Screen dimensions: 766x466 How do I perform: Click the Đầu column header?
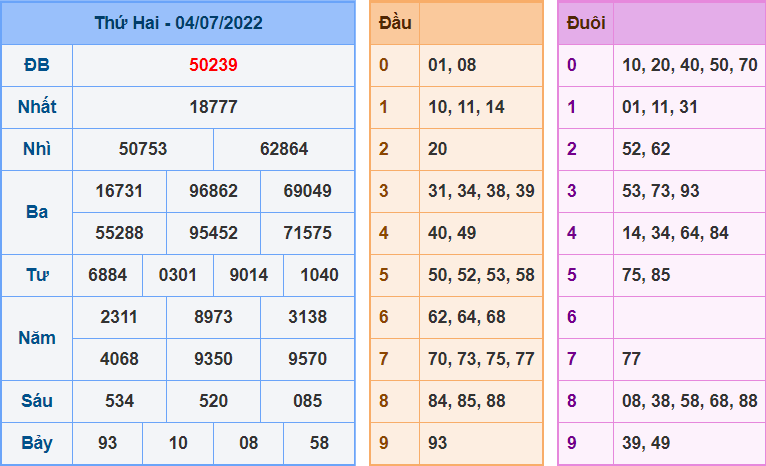pos(395,23)
